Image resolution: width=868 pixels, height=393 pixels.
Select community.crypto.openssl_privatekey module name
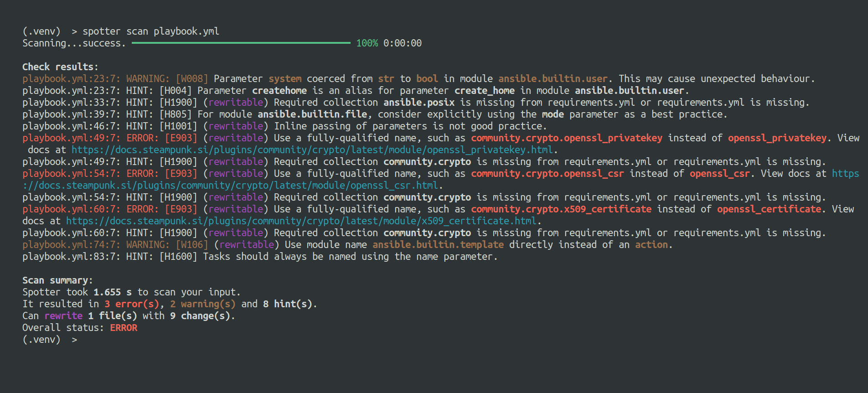point(566,138)
